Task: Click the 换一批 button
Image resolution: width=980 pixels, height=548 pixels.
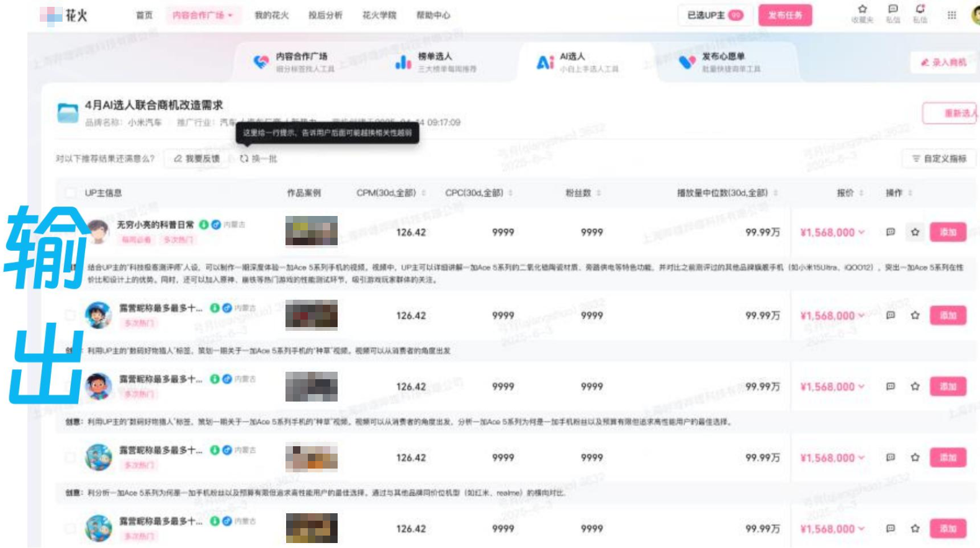Action: pyautogui.click(x=259, y=159)
